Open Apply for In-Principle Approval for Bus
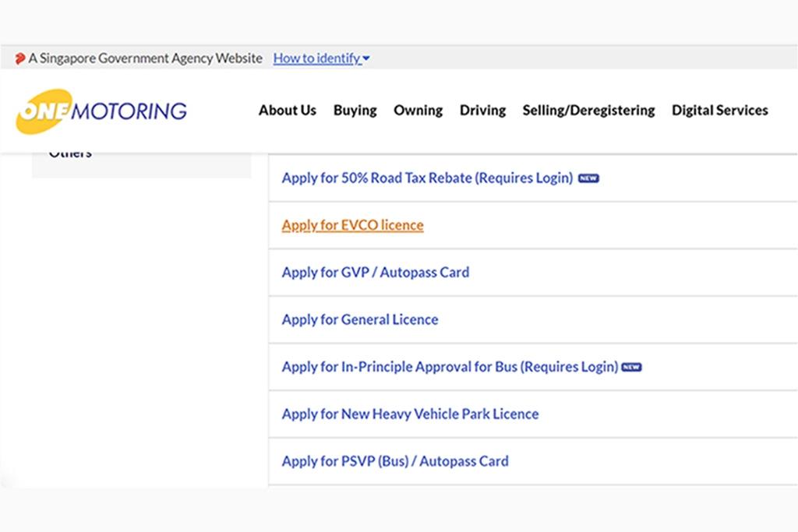Screen dimensions: 798x532 [449, 367]
